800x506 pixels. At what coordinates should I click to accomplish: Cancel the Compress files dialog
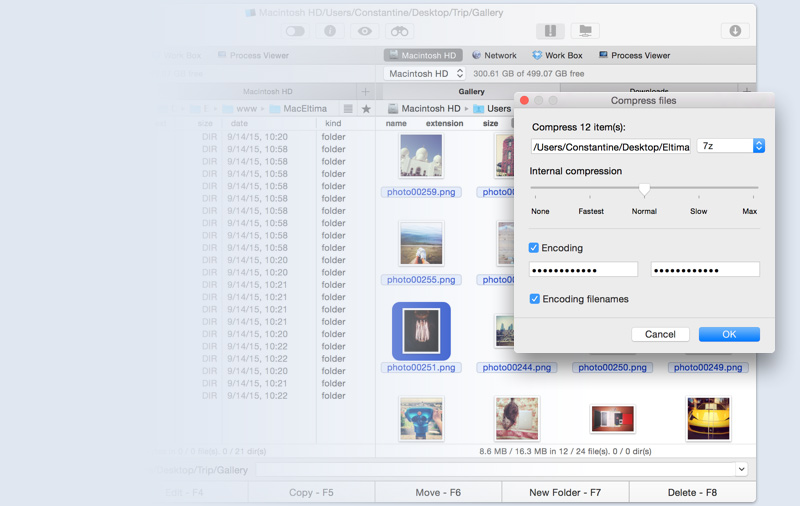[x=660, y=334]
